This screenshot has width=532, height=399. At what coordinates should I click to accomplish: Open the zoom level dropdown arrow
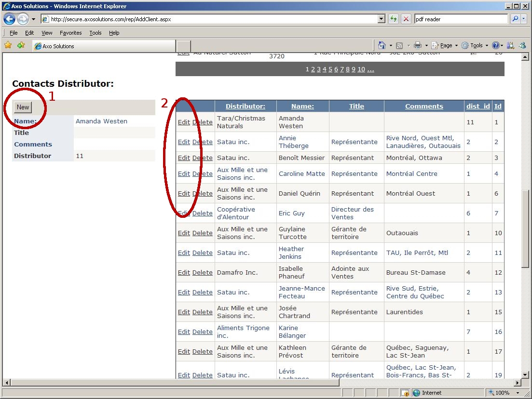[x=518, y=393]
